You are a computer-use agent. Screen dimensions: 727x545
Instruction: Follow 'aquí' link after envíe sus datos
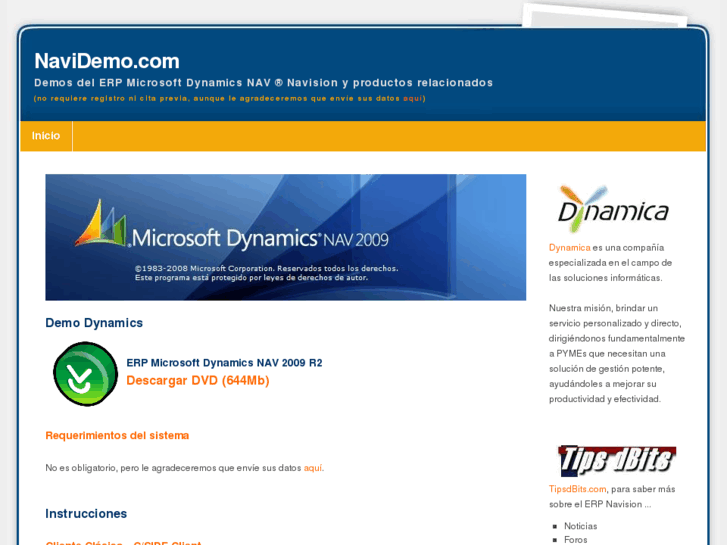pyautogui.click(x=312, y=468)
